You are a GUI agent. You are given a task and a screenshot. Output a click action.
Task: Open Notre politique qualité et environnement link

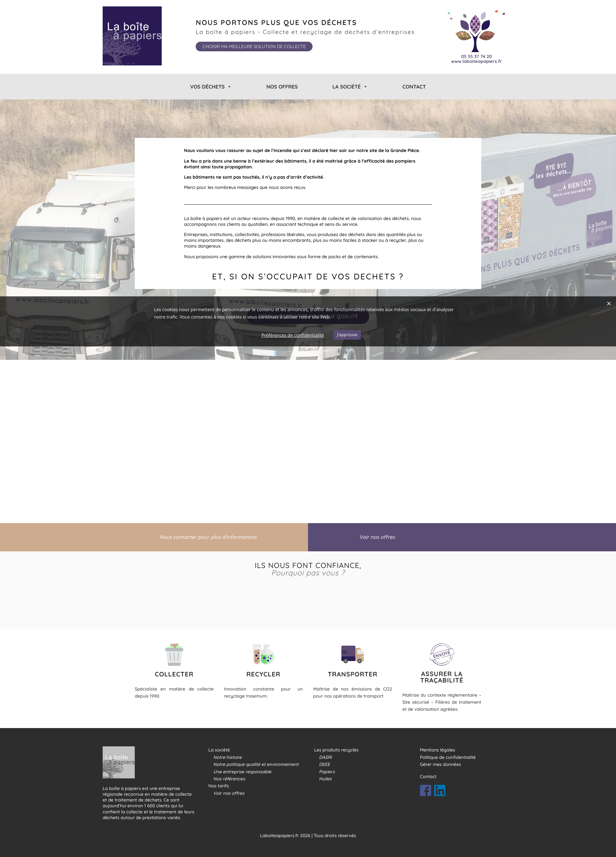(x=256, y=764)
